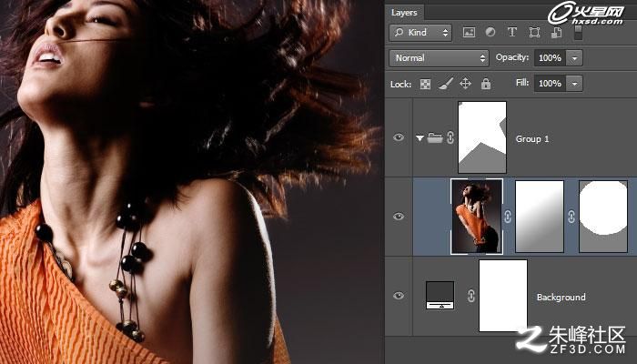Lock all padlock icon
Viewport: 637px width, 364px height.
pyautogui.click(x=486, y=84)
